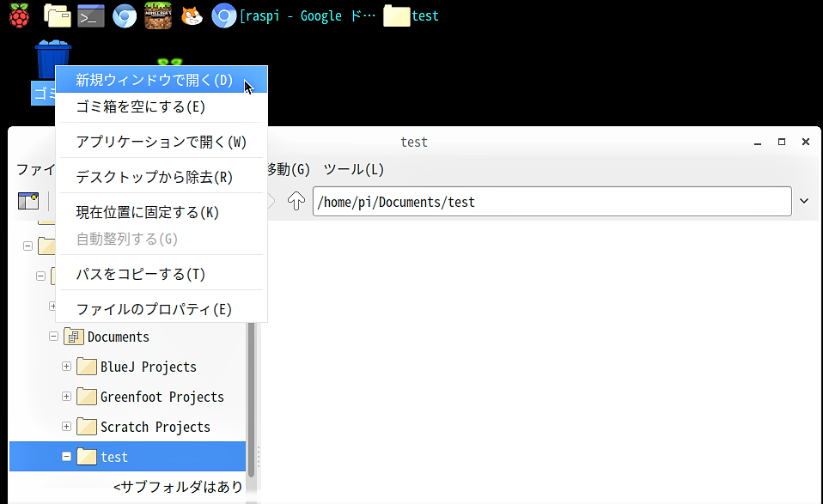823x504 pixels.
Task: Select Documents in the folder tree
Action: point(118,337)
